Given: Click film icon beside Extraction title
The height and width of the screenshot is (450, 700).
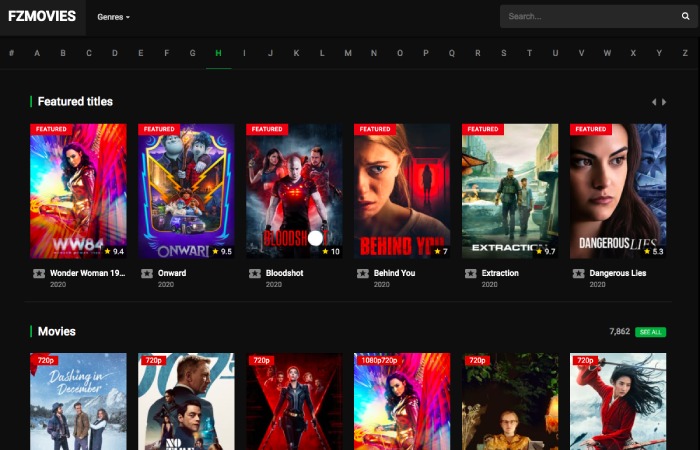Looking at the screenshot, I should [x=471, y=273].
